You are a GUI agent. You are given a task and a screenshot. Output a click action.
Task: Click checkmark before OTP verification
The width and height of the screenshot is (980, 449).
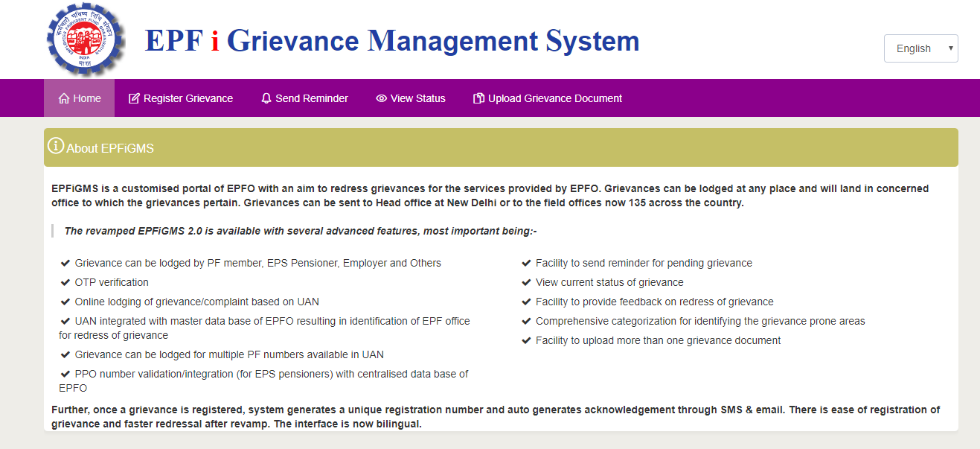pos(66,282)
